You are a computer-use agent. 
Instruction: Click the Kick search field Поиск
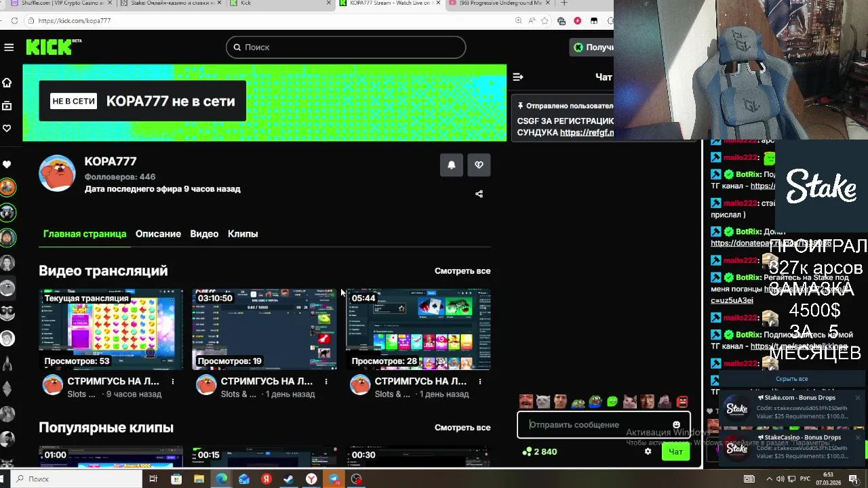346,47
